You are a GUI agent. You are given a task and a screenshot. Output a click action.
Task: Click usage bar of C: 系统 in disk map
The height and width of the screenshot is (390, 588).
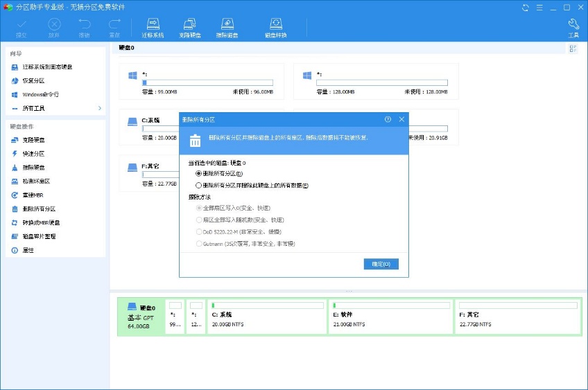(268, 305)
